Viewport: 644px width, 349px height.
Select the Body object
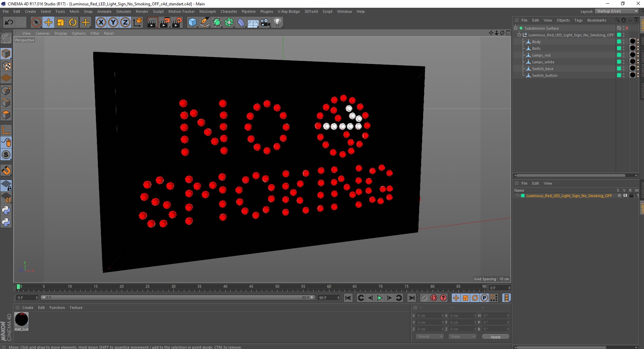(x=536, y=42)
